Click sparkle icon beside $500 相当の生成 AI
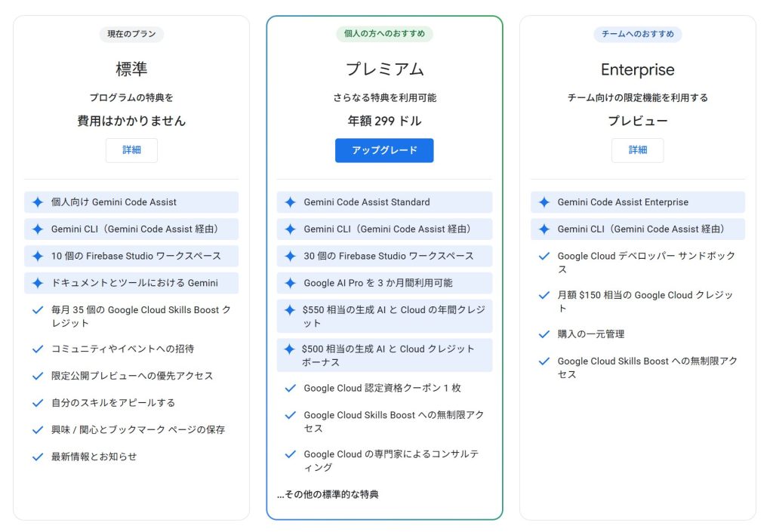The height and width of the screenshot is (532, 773). [x=289, y=349]
